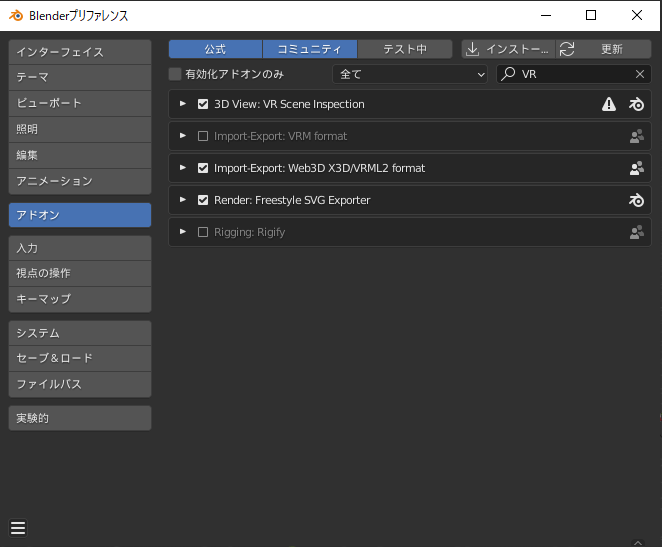662x547 pixels.
Task: Toggle the 公式 support filter
Action: point(215,49)
